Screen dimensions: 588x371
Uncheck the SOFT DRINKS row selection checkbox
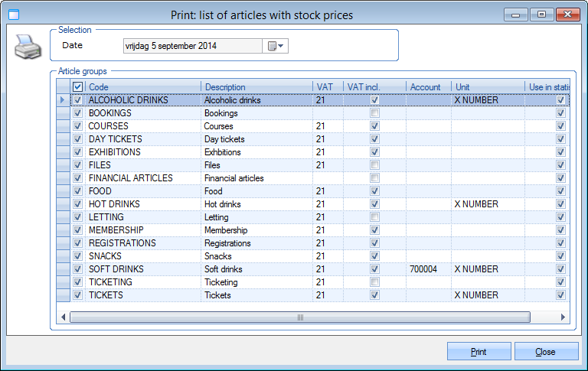tap(77, 269)
